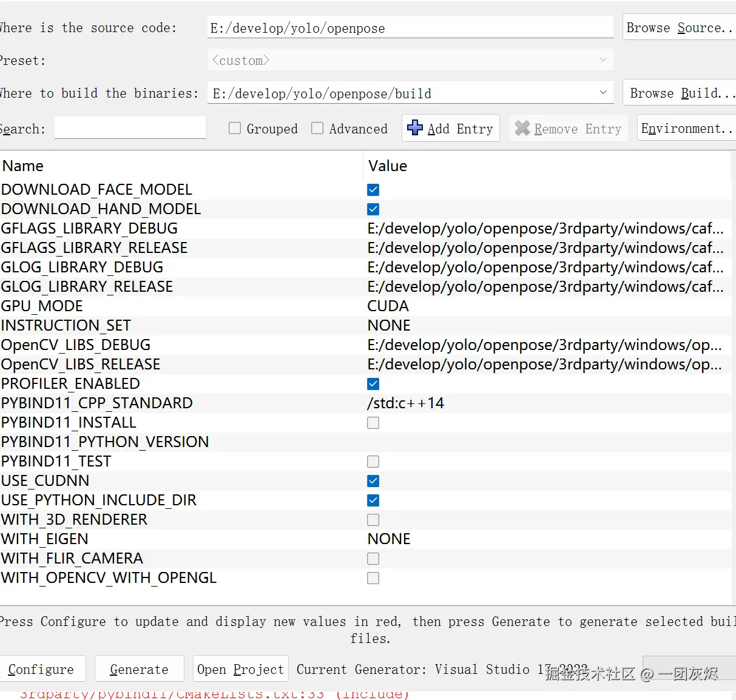This screenshot has width=736, height=700.
Task: Enable WITH_OPENCV_WITH_OPENGL checkbox
Action: click(373, 578)
